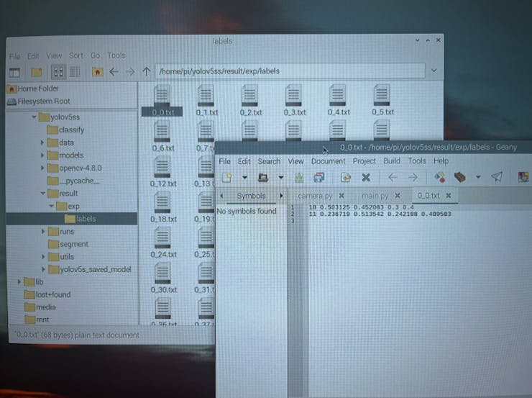Open File menu in Geany
This screenshot has height=398, width=532.
pos(224,161)
